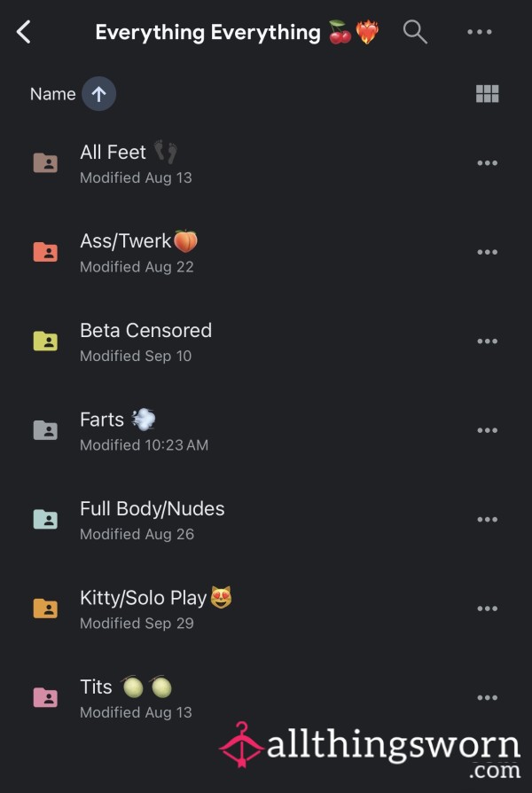Open the Full Body/Nudes folder name
Screen dimensions: 532x793
pyautogui.click(x=152, y=509)
